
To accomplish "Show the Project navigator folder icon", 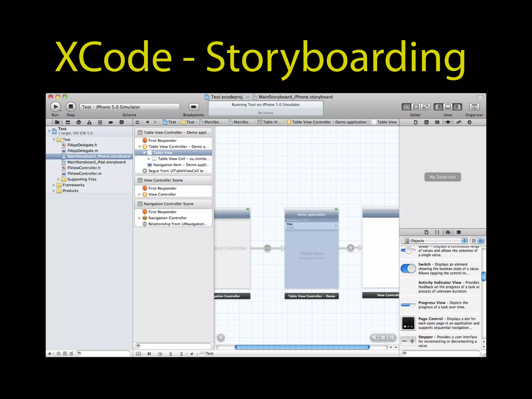I will click(57, 122).
